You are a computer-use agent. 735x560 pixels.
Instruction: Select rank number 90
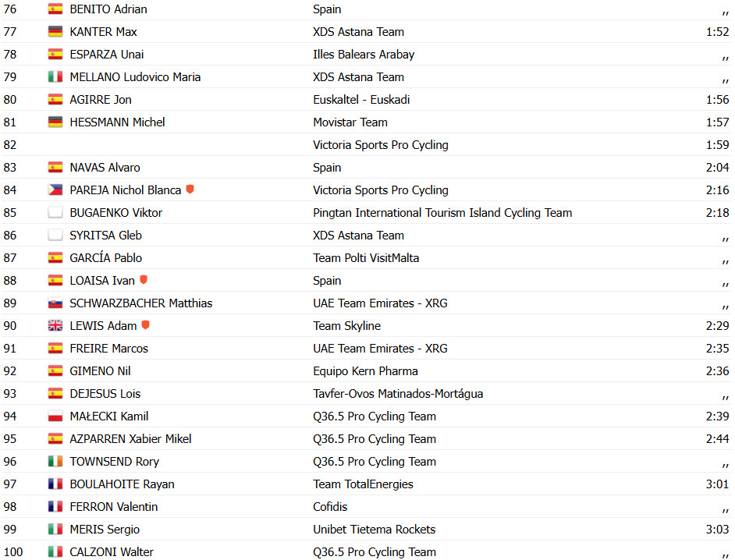coord(10,325)
